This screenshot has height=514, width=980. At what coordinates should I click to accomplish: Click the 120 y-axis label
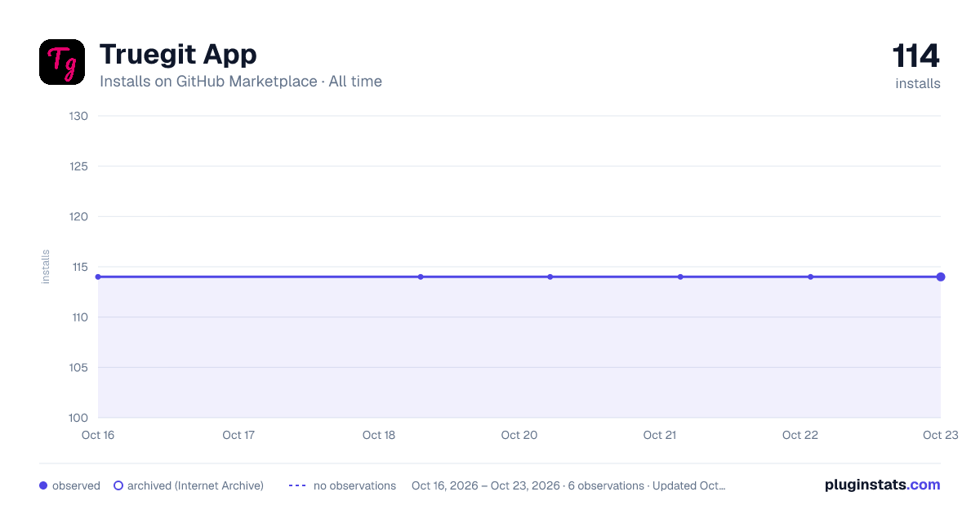[x=80, y=216]
